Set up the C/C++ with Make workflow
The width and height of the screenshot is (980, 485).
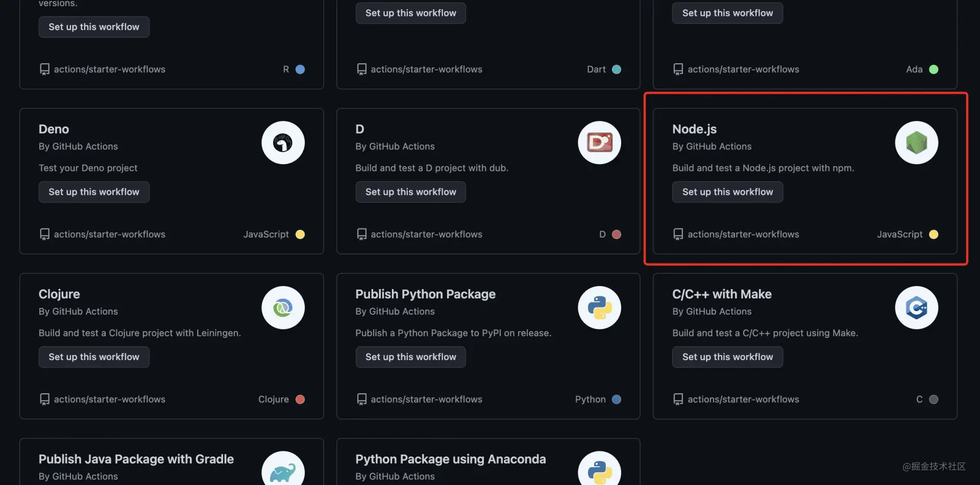(x=727, y=357)
